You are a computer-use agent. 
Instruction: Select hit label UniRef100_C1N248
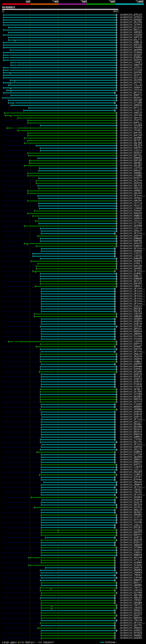pyautogui.click(x=131, y=208)
